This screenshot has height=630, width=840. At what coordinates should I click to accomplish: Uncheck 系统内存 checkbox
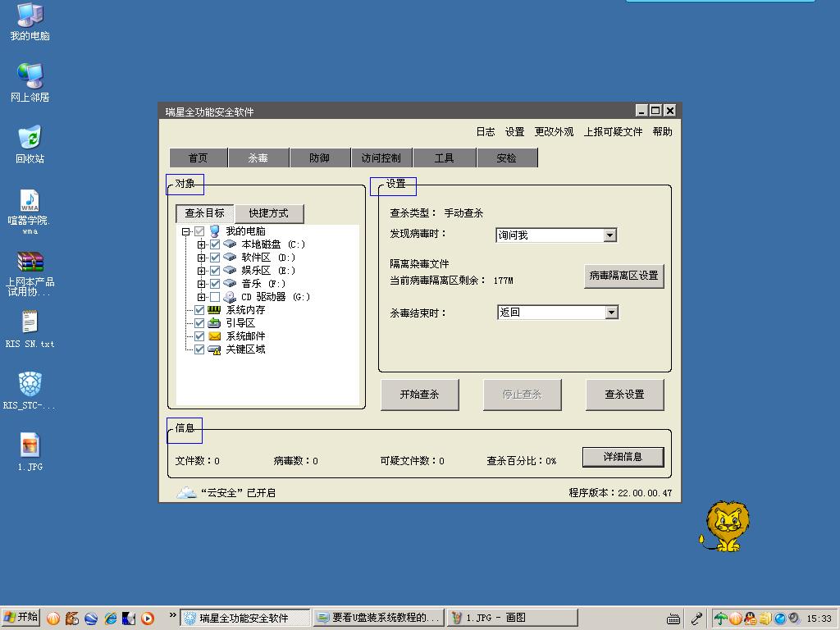(199, 310)
